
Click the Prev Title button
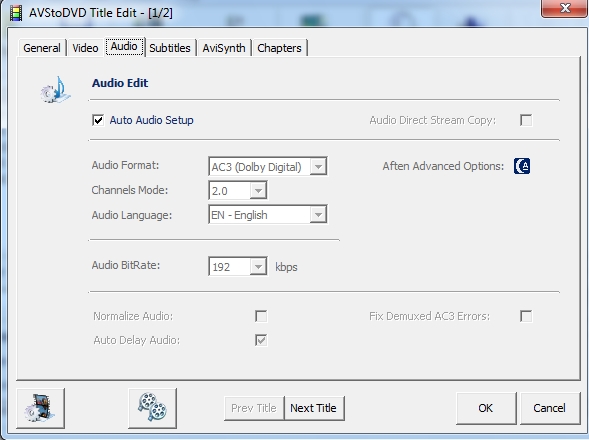click(254, 408)
